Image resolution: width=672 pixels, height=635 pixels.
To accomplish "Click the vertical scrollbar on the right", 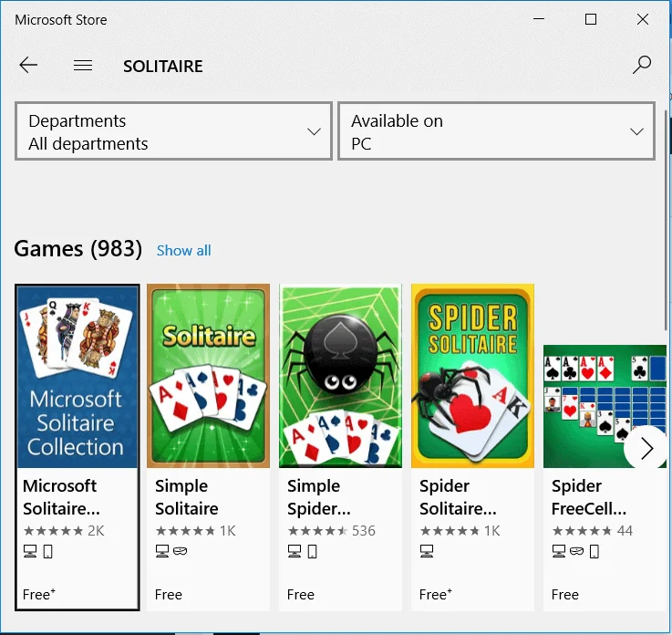I will (x=666, y=220).
